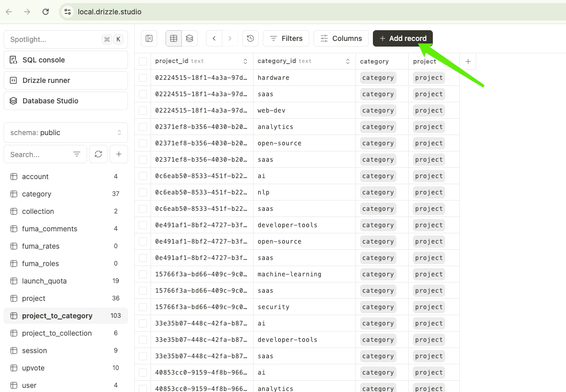
Task: Focus the table Search field
Action: coord(46,155)
